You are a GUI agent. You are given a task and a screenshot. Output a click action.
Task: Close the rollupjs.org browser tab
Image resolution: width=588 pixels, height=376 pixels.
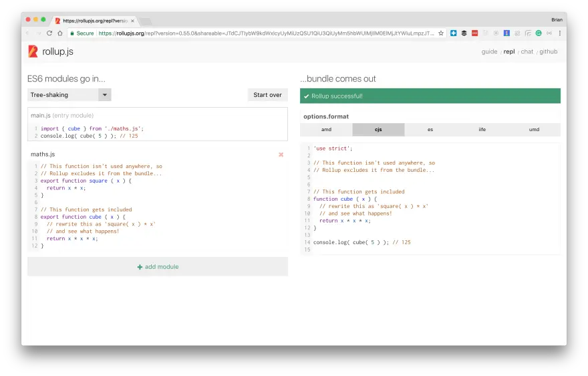click(132, 21)
